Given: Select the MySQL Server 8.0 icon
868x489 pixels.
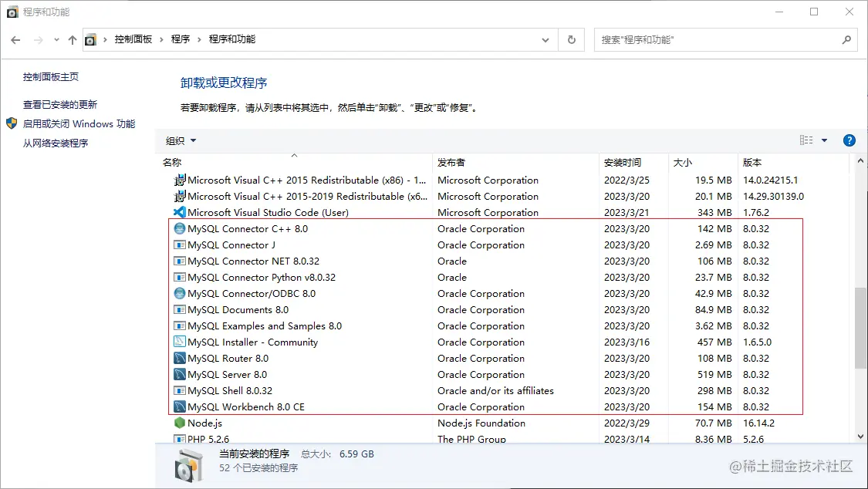Looking at the screenshot, I should pos(179,375).
